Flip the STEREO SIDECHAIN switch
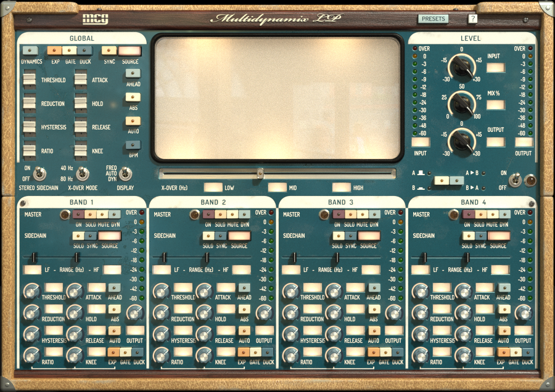Screen dimensions: 555x392 coord(39,174)
